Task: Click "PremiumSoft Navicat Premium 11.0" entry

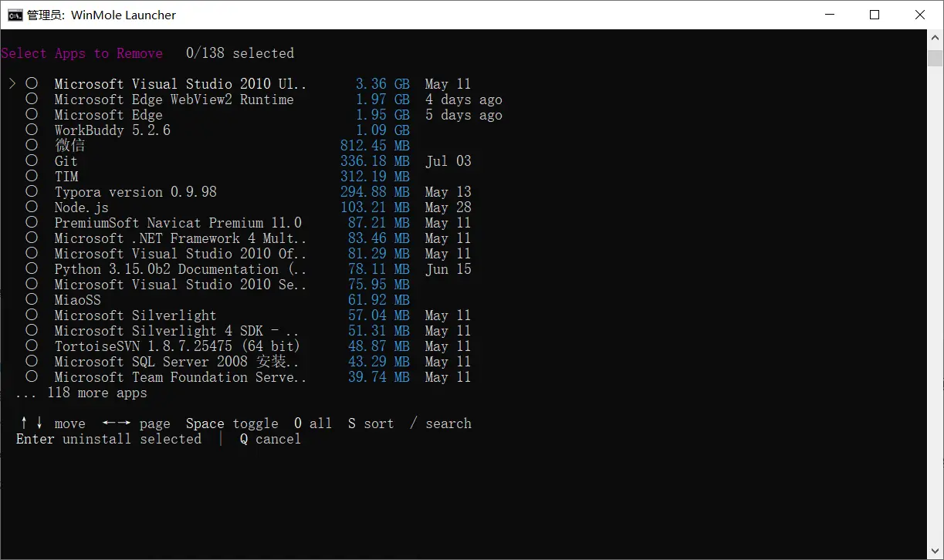Action: [178, 223]
